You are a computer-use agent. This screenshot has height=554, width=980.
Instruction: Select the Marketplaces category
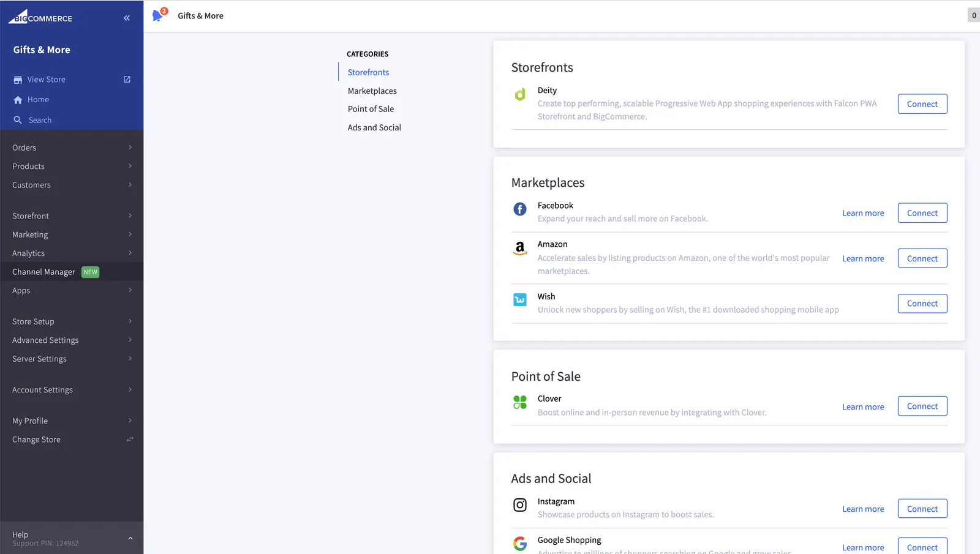(372, 91)
